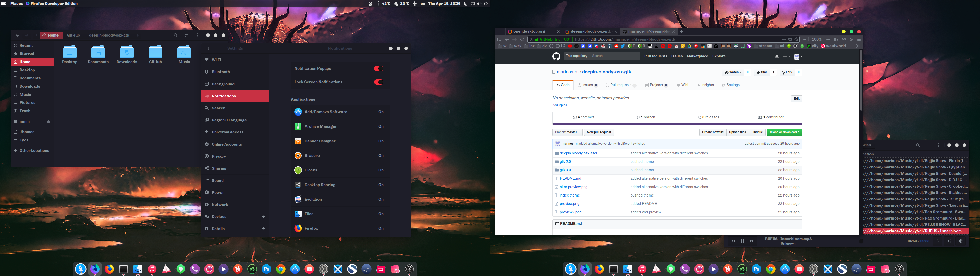The image size is (980, 276).
Task: Open the Firefox library icon
Action: (836, 39)
